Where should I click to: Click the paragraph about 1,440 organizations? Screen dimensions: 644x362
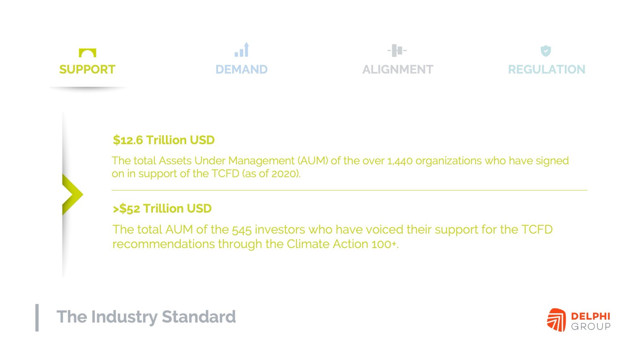coord(340,167)
